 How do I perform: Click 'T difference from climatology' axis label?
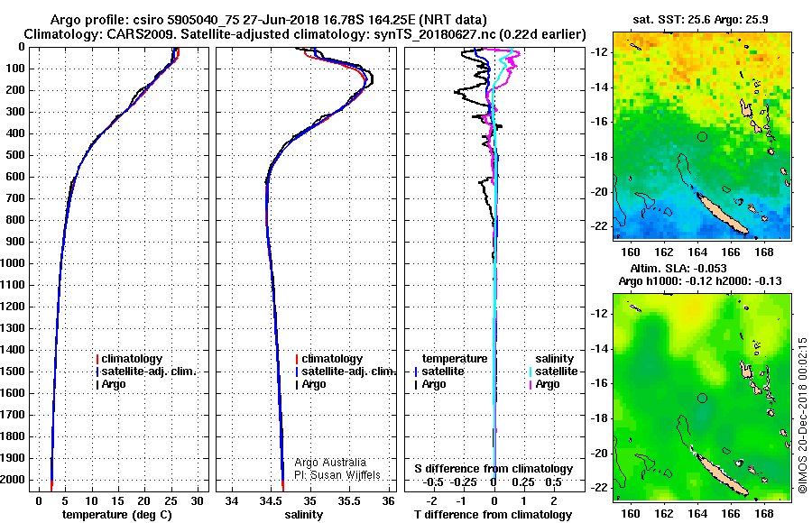(x=493, y=515)
